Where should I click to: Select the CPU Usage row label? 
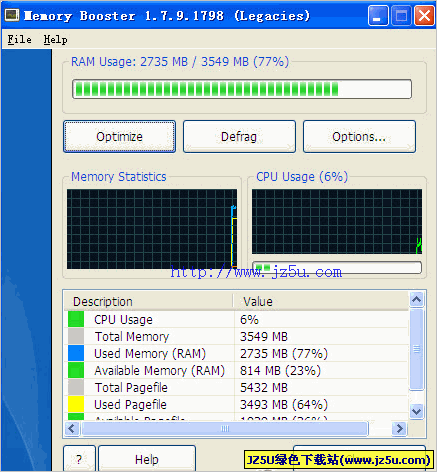click(123, 320)
